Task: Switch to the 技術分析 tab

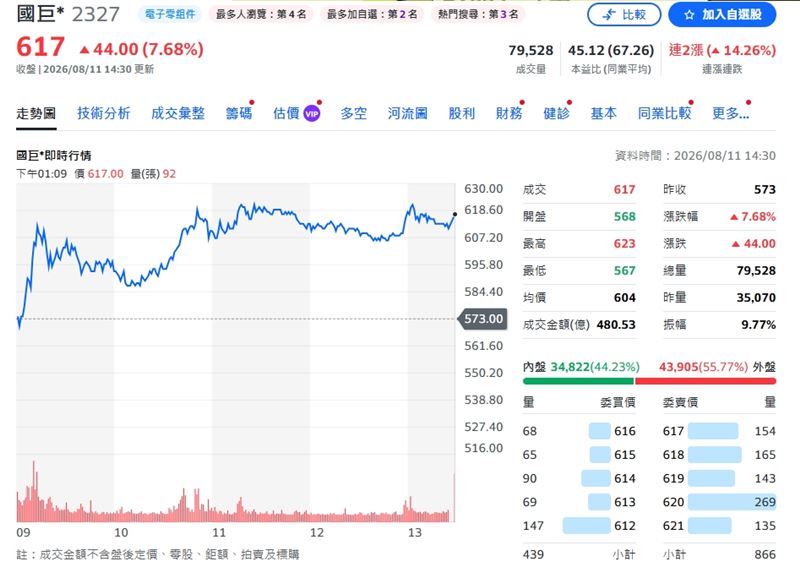Action: click(x=104, y=113)
